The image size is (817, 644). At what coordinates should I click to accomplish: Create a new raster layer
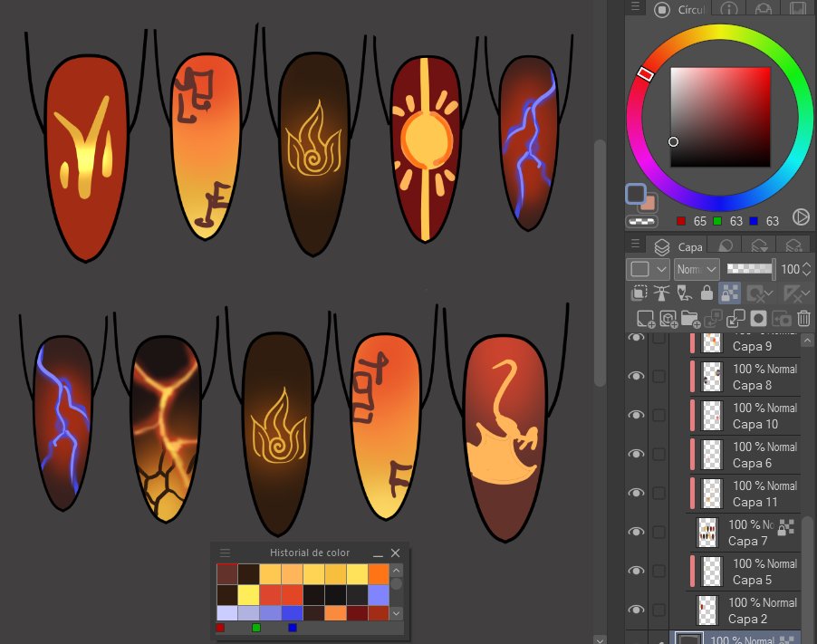pos(646,319)
